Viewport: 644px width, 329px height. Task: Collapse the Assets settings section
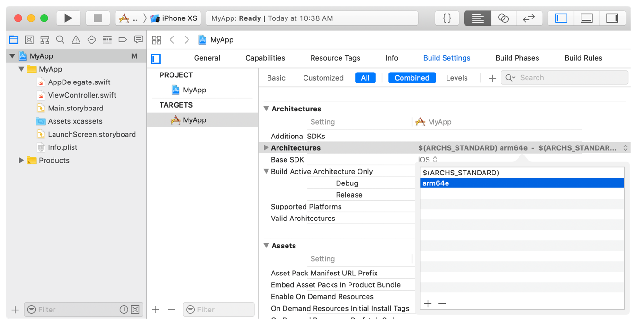pos(267,246)
